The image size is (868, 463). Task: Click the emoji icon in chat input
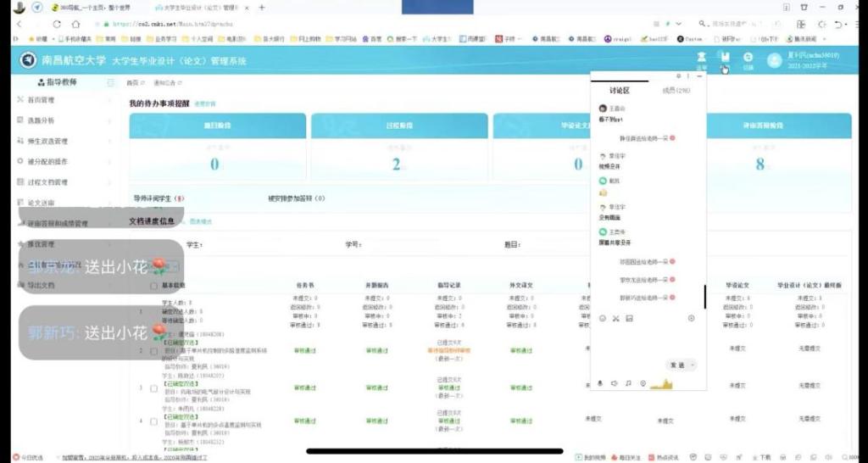603,319
